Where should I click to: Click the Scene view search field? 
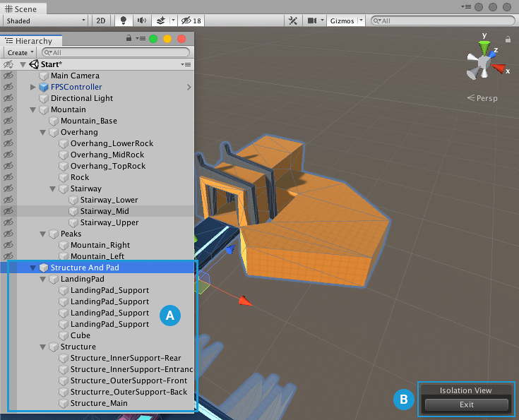pyautogui.click(x=443, y=20)
